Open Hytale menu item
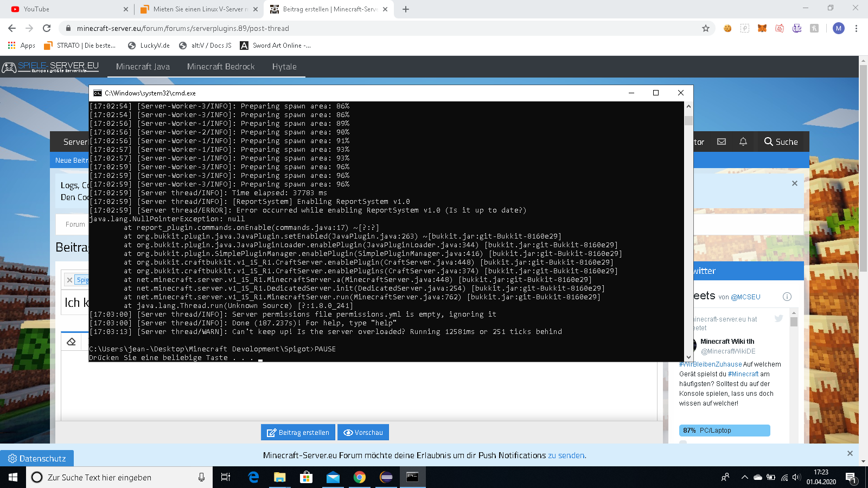 click(x=284, y=67)
